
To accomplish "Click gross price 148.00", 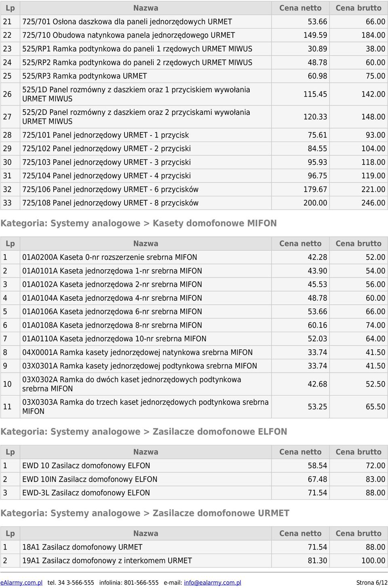I will coord(373,117).
